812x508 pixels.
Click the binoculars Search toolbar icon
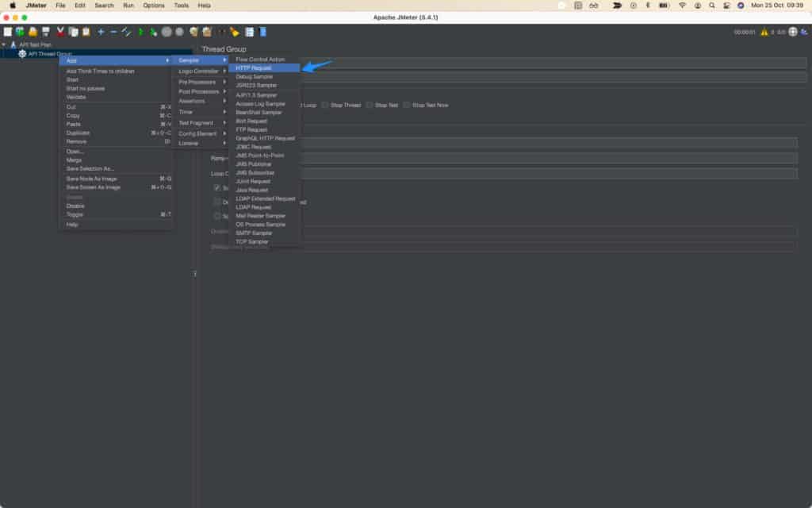(x=222, y=32)
